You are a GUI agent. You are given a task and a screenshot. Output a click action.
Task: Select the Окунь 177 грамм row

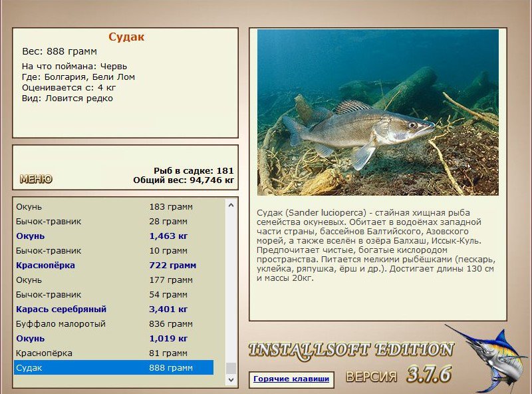(x=114, y=280)
